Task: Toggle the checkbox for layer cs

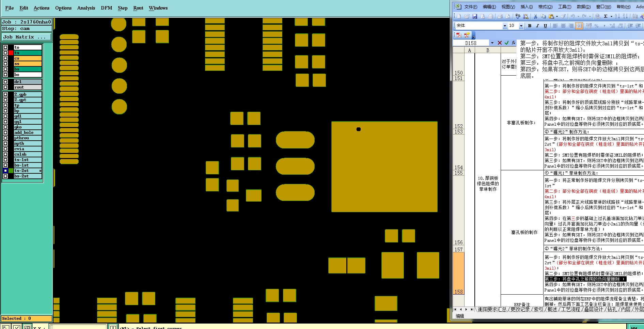Action: [5, 58]
